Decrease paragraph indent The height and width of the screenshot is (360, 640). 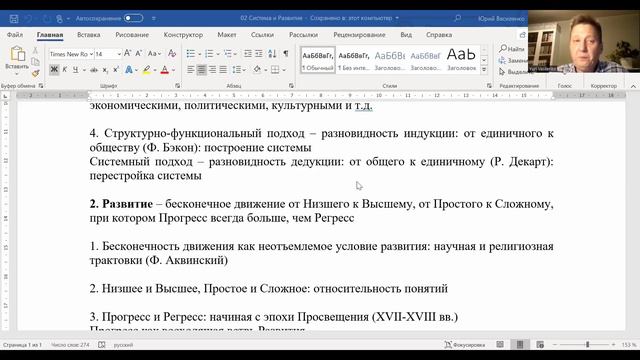247,53
